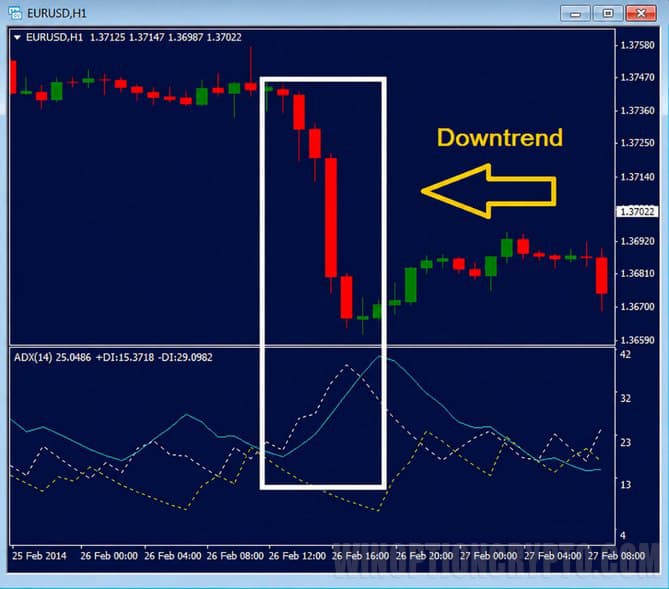The width and height of the screenshot is (669, 589).
Task: Click the EURUSD,H1 title bar text
Action: tap(57, 13)
